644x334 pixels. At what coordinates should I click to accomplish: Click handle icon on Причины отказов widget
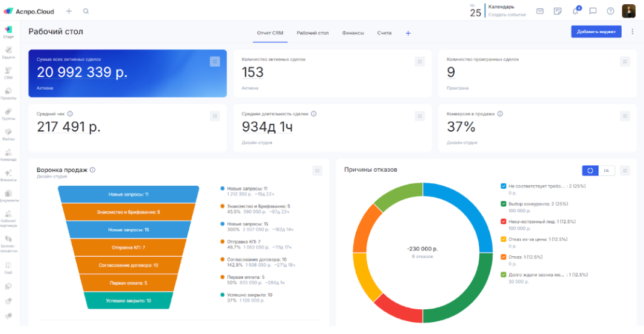point(625,171)
